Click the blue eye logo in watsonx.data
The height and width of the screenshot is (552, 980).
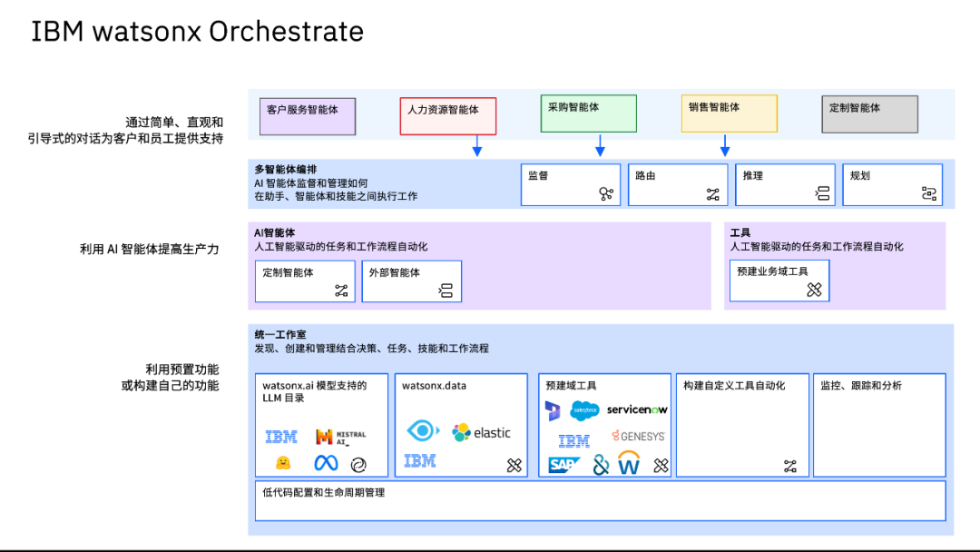[x=423, y=430]
